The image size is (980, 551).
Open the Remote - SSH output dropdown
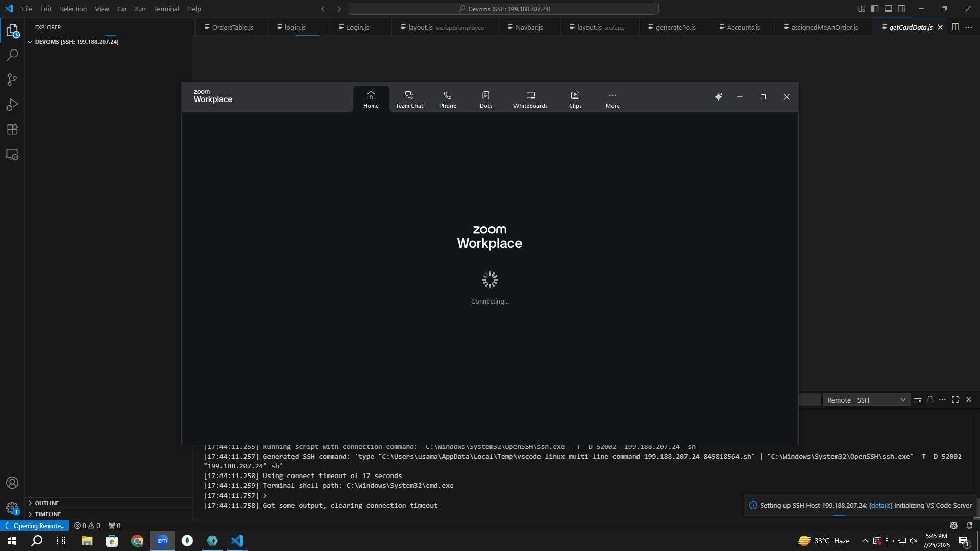click(866, 400)
